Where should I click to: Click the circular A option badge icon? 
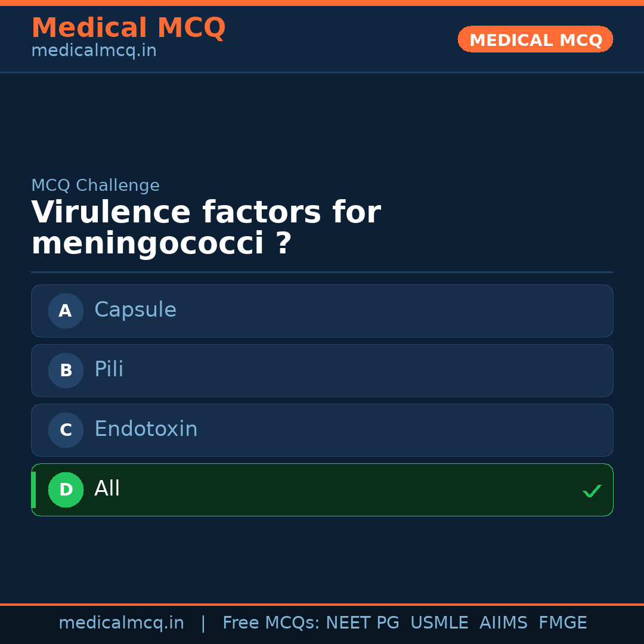coord(66,311)
